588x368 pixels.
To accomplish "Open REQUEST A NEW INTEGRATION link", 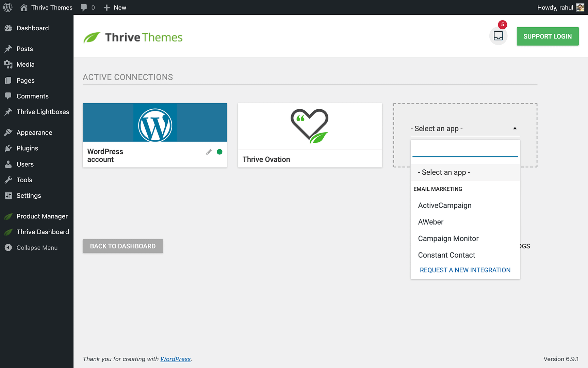I will pyautogui.click(x=465, y=270).
